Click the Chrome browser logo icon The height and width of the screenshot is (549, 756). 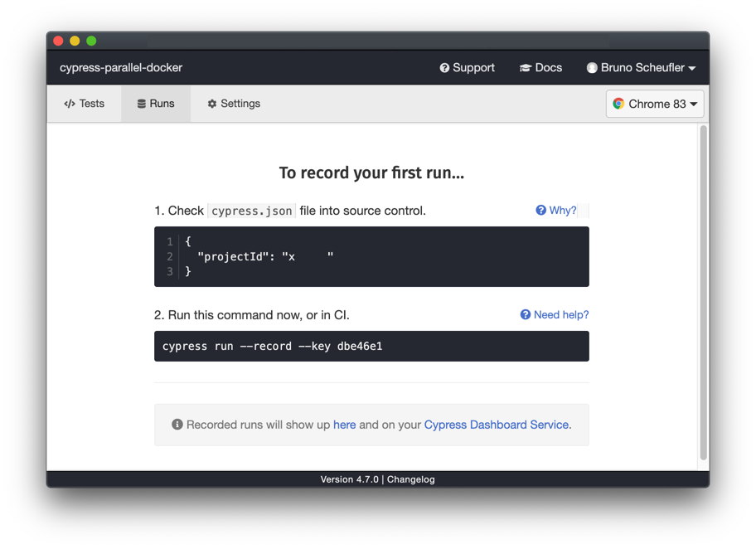618,104
